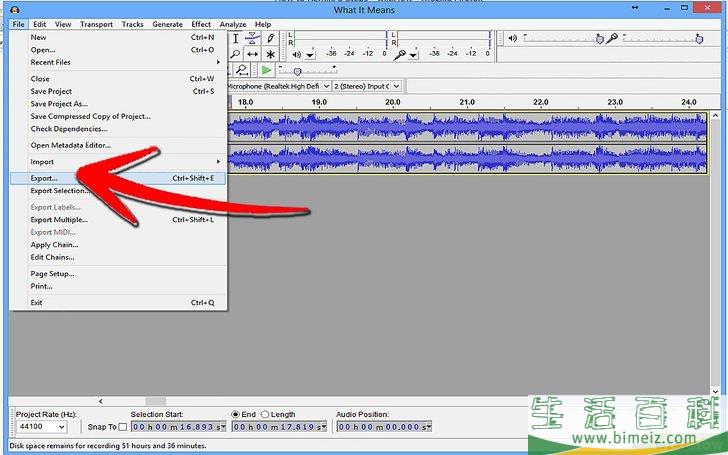This screenshot has height=455, width=728.
Task: Click the Fit Project zoom icon
Action: (x=241, y=70)
